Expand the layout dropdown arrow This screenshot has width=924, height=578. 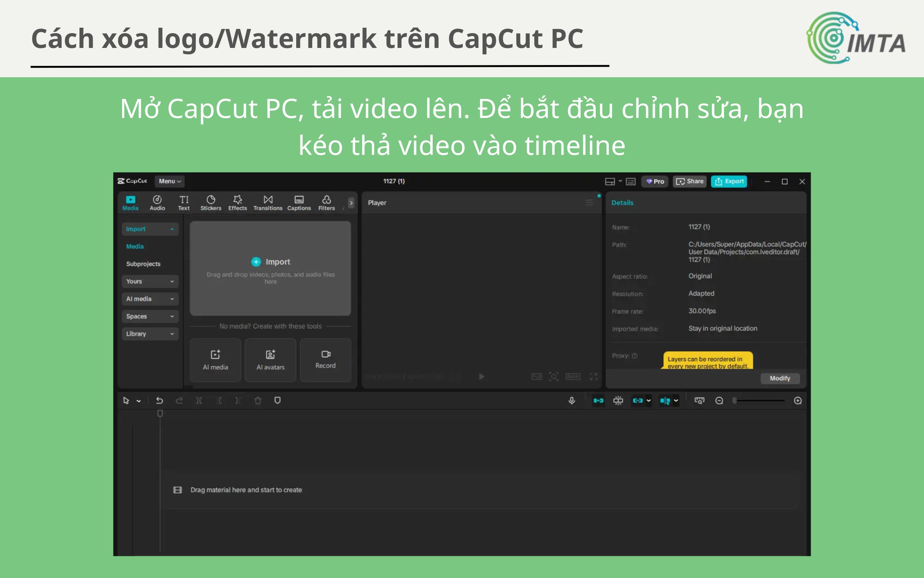click(620, 181)
